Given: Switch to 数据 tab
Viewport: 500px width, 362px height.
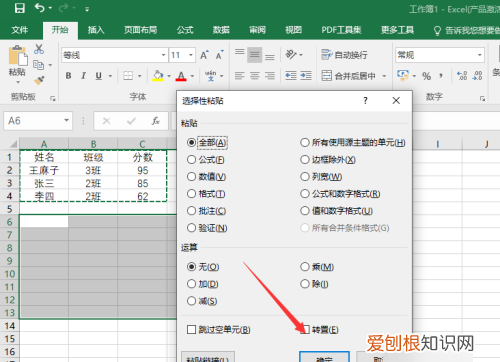Looking at the screenshot, I should pos(221,30).
